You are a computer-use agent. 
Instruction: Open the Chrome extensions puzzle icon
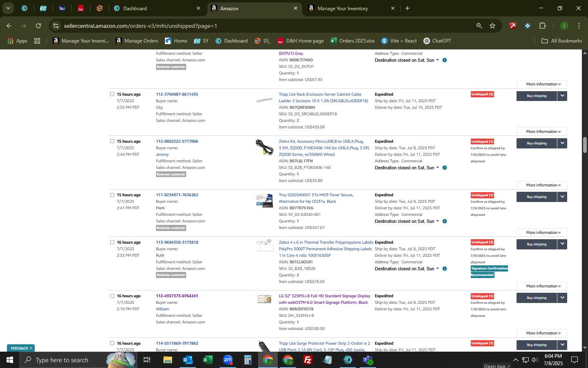click(542, 26)
